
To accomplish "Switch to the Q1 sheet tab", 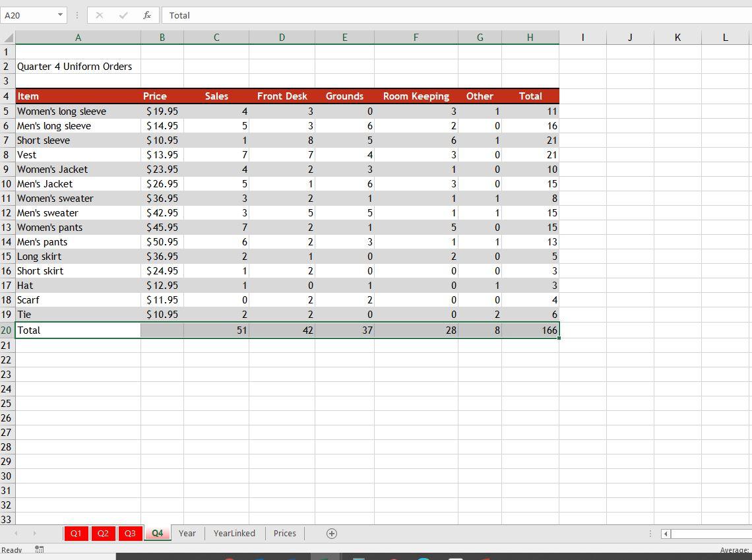I will click(x=76, y=533).
